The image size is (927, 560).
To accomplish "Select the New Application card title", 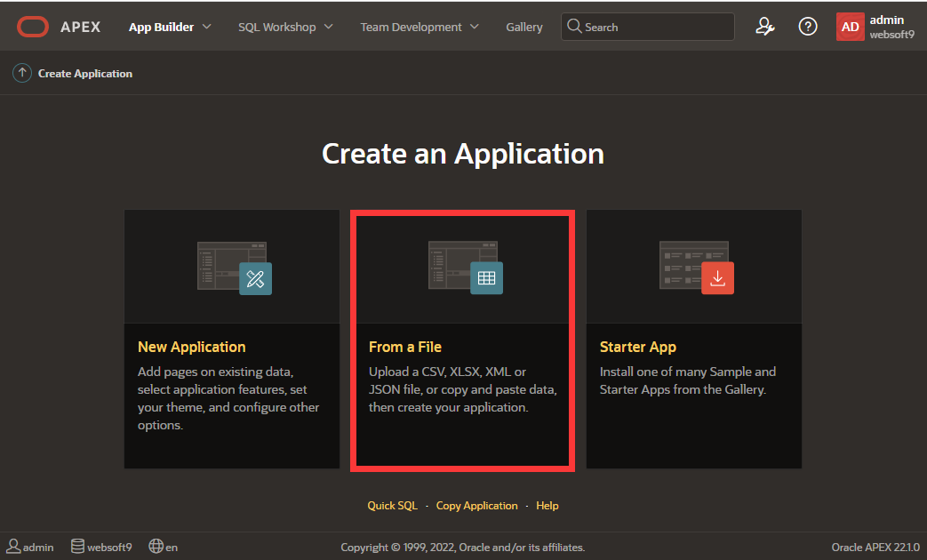I will point(192,347).
